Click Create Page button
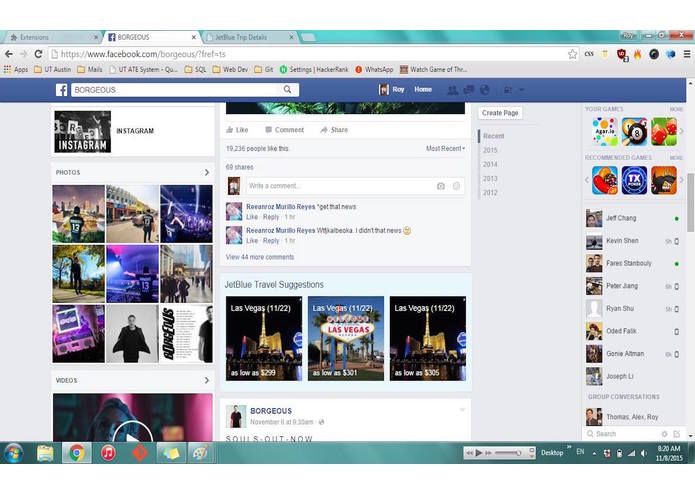This screenshot has height=494, width=695. point(500,113)
